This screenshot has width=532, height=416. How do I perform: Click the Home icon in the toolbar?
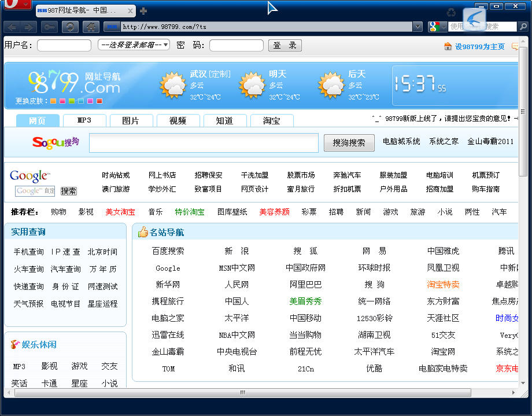[90, 27]
